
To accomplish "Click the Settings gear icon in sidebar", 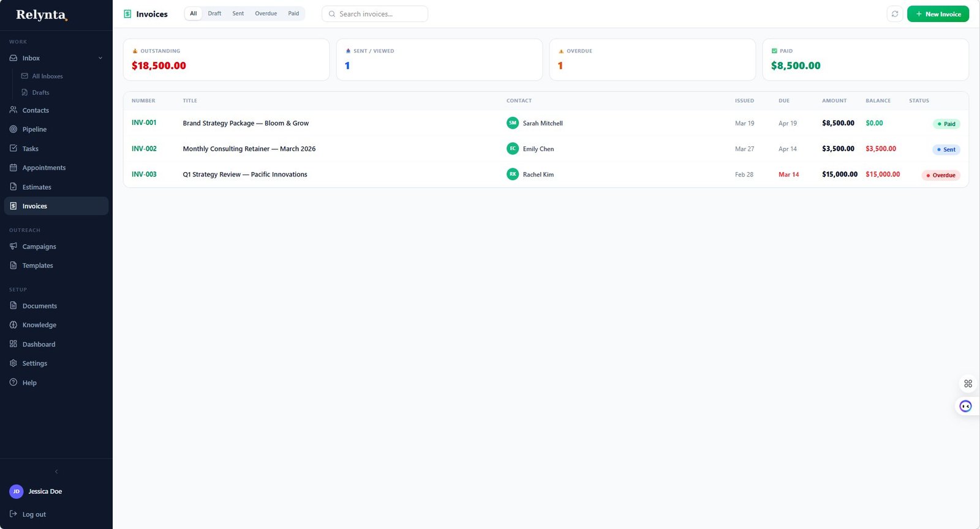I will pos(13,363).
